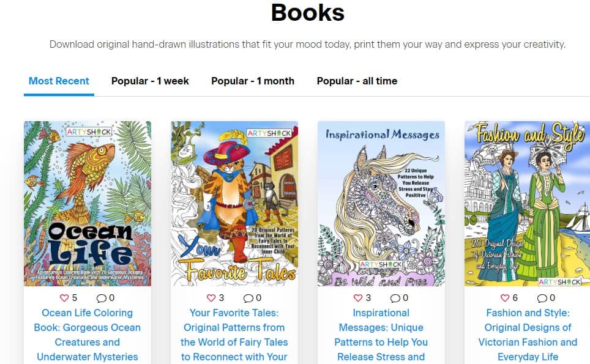Like the Inspirational Messages book
The width and height of the screenshot is (590, 364).
coord(358,298)
